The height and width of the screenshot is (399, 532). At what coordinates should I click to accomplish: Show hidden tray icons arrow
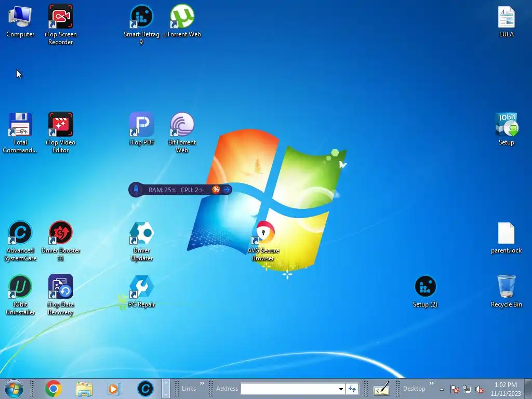coord(442,389)
